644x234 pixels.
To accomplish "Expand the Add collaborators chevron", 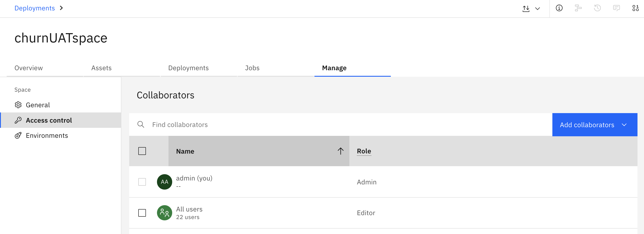I will [x=624, y=125].
